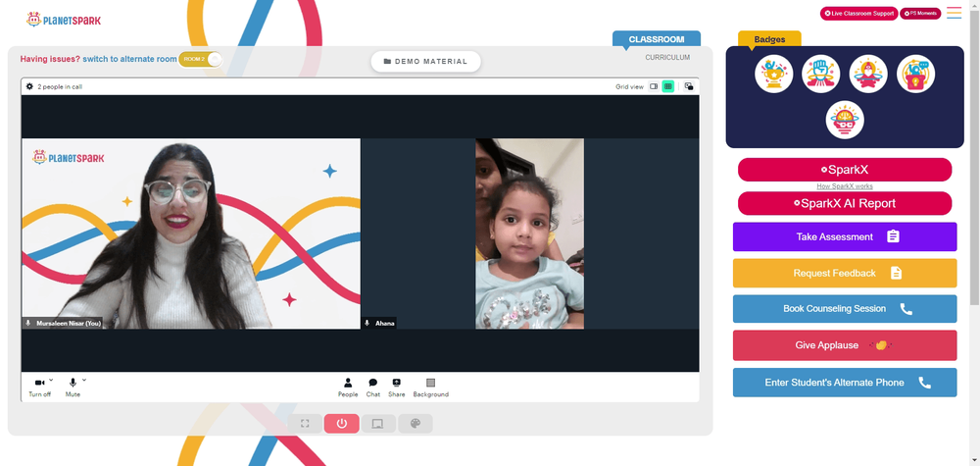Click the 2 people in call label
Screen dimensions: 980x466
click(60, 87)
